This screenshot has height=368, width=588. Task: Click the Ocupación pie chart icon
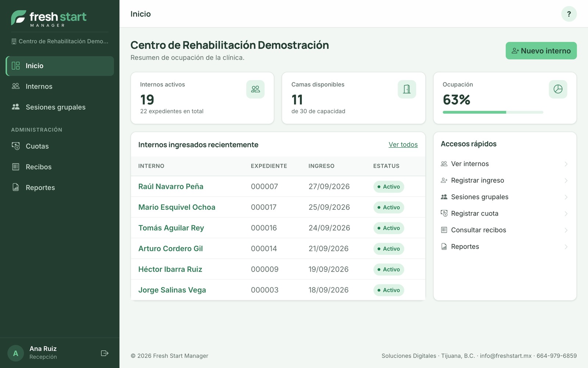pyautogui.click(x=558, y=89)
